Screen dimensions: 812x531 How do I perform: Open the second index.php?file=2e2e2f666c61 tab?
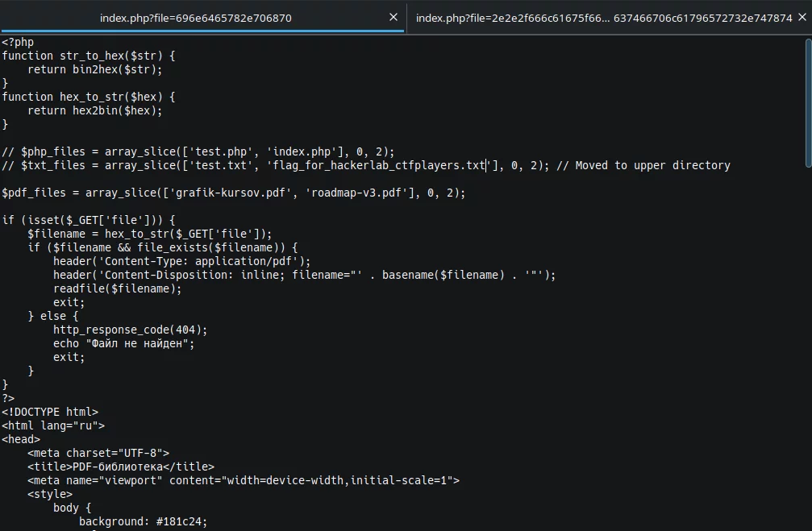[x=603, y=18]
